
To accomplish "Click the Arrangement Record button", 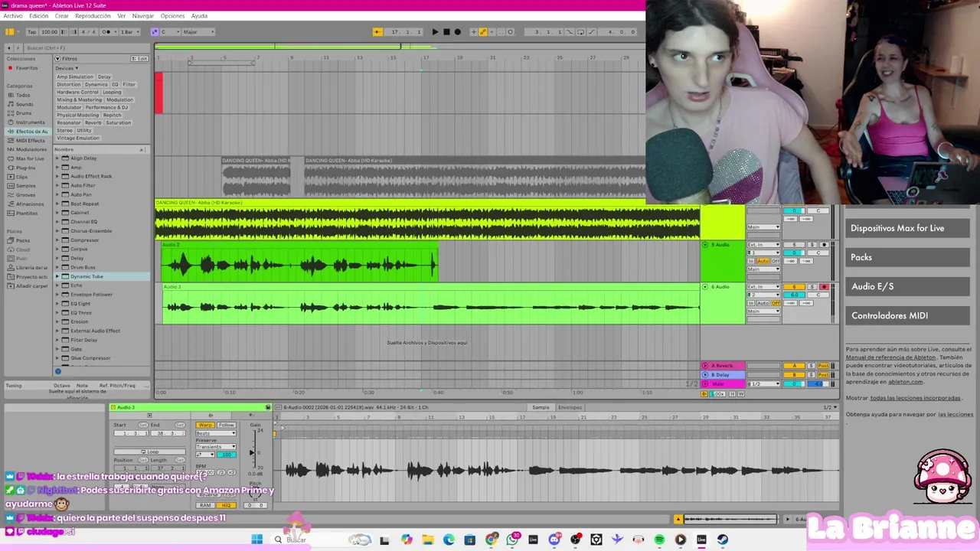I will click(x=458, y=31).
